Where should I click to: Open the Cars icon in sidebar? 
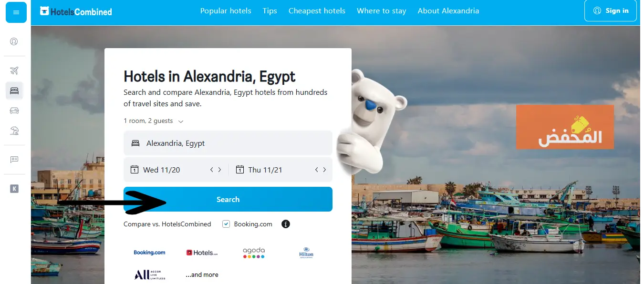coord(14,111)
